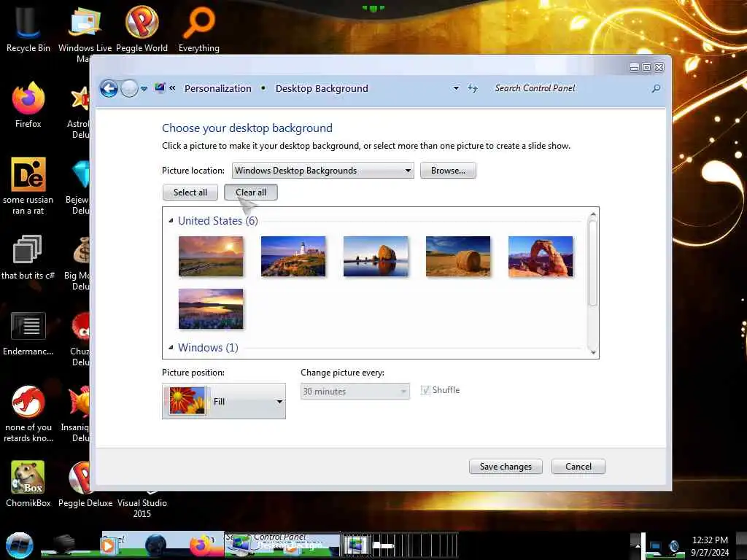Toggle the Shuffle checkbox

point(425,391)
